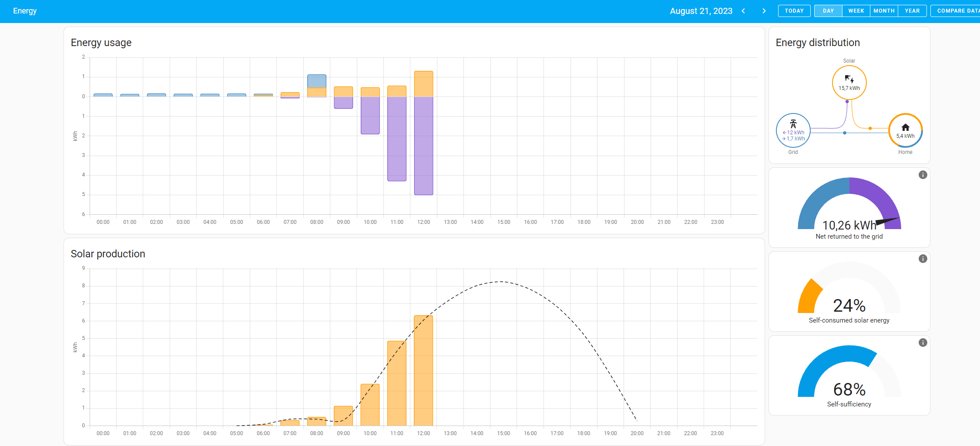The height and width of the screenshot is (446, 980).
Task: Click the TODAY button
Action: point(794,11)
